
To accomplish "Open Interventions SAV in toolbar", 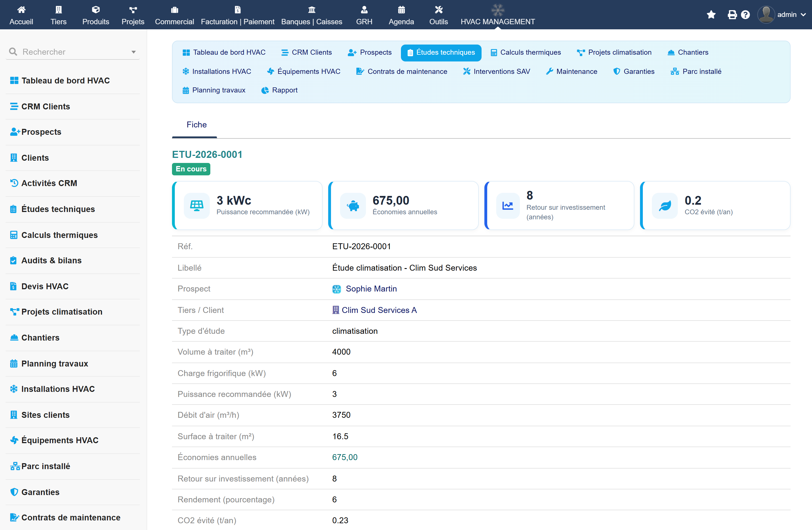I will [497, 72].
